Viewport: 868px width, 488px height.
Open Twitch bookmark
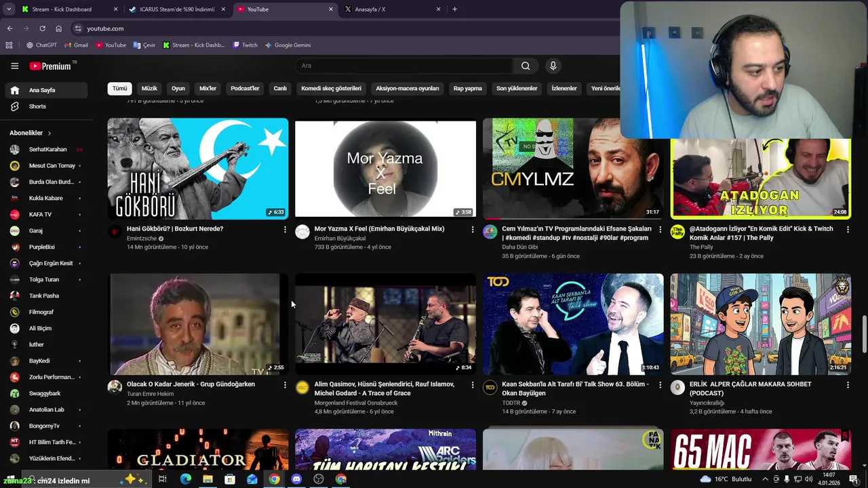[x=245, y=45]
